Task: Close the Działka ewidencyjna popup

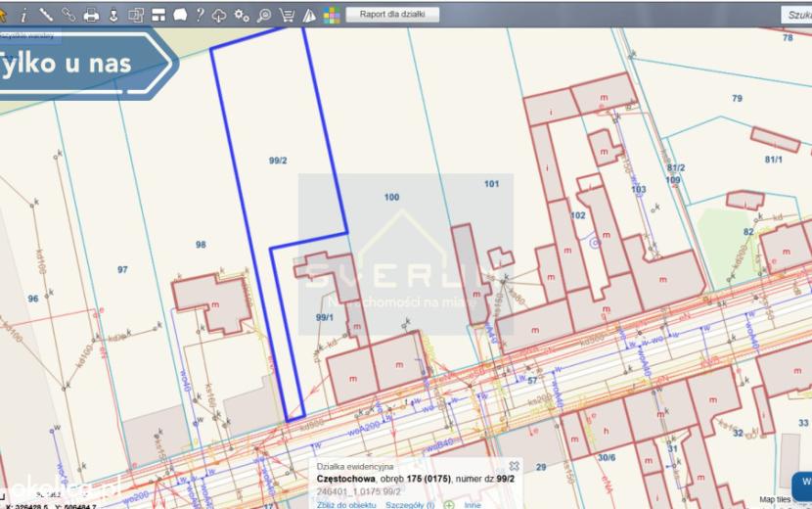Action: pos(514,466)
